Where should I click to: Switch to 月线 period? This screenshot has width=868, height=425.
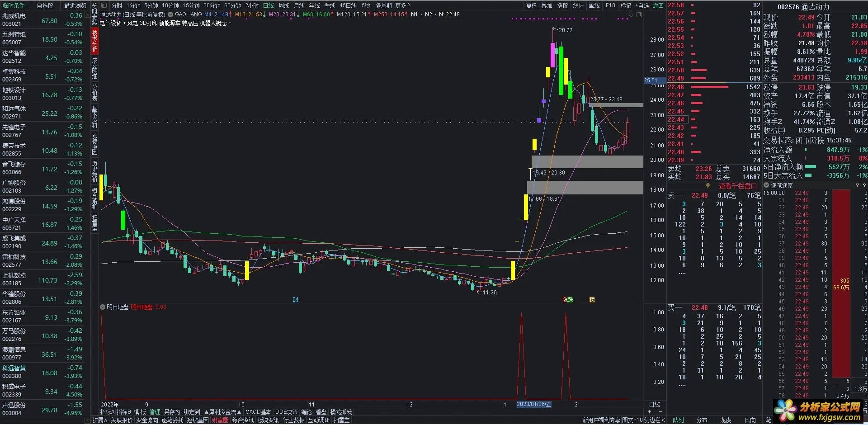pyautogui.click(x=299, y=5)
